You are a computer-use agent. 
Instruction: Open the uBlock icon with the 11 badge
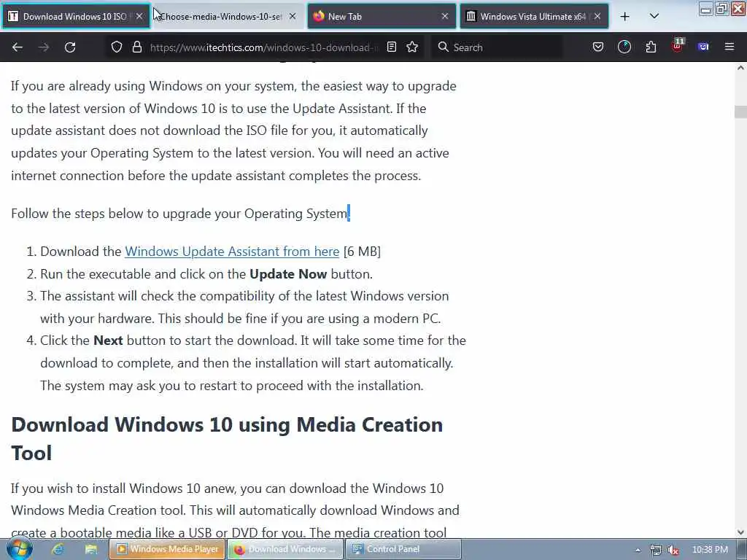tap(678, 46)
